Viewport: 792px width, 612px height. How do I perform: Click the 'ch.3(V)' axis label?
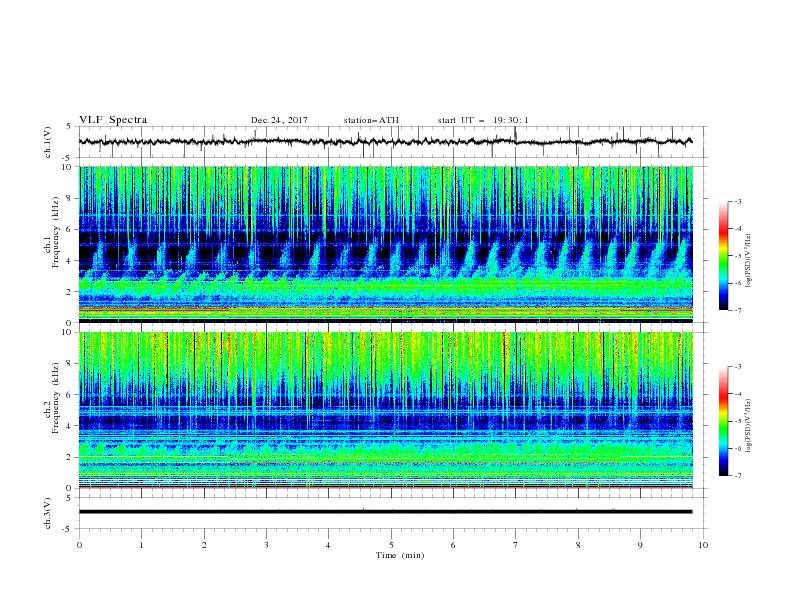[48, 513]
